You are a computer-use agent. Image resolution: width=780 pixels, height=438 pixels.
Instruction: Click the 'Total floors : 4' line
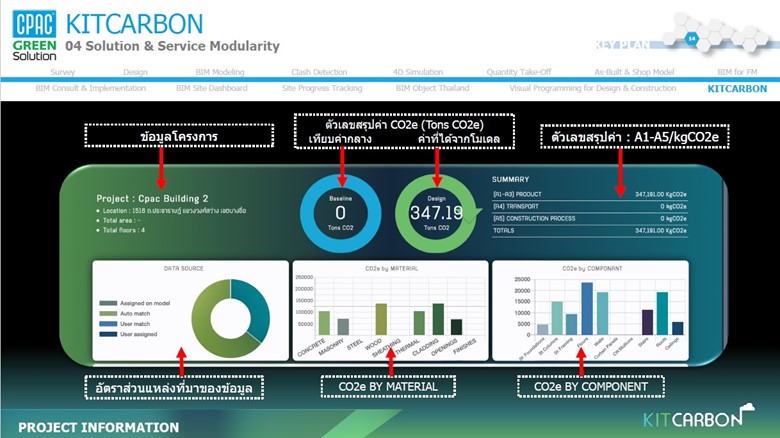(123, 230)
